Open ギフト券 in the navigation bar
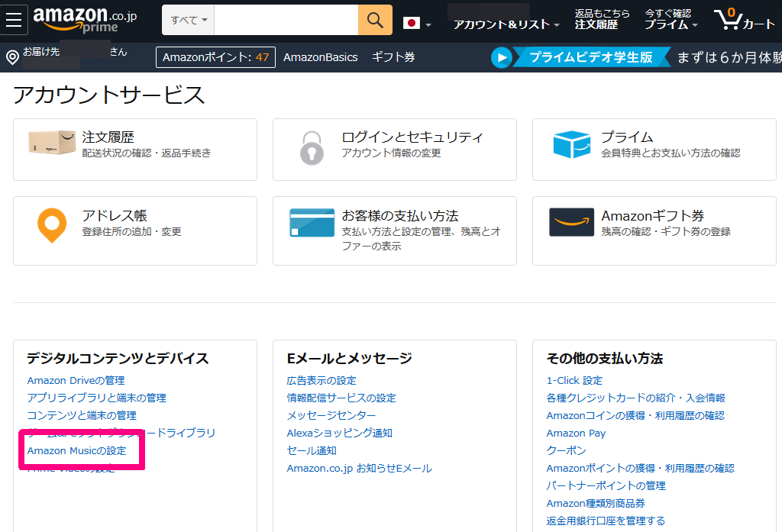This screenshot has height=532, width=782. point(393,57)
